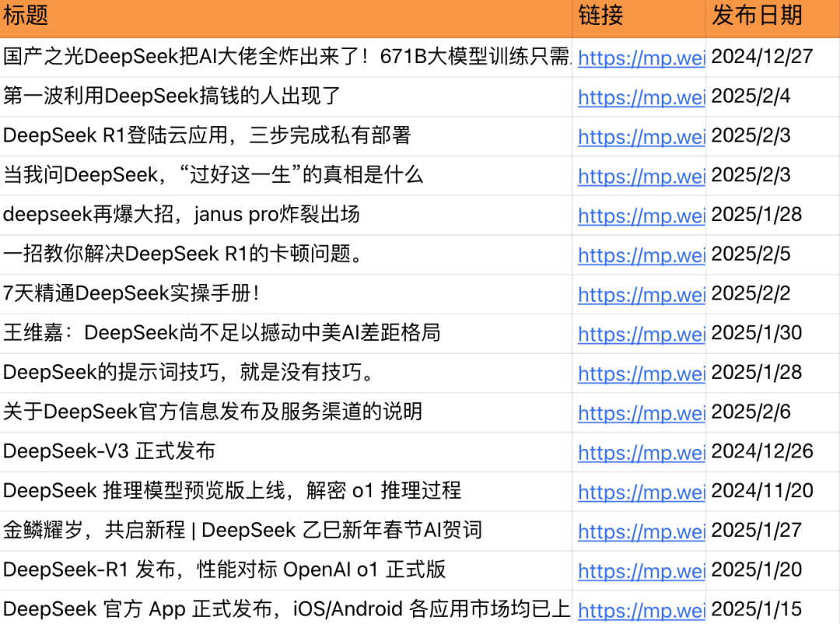This screenshot has height=624, width=840.
Task: Open the link for 第一波利用DeepSeek搞钱 row
Action: [x=641, y=97]
